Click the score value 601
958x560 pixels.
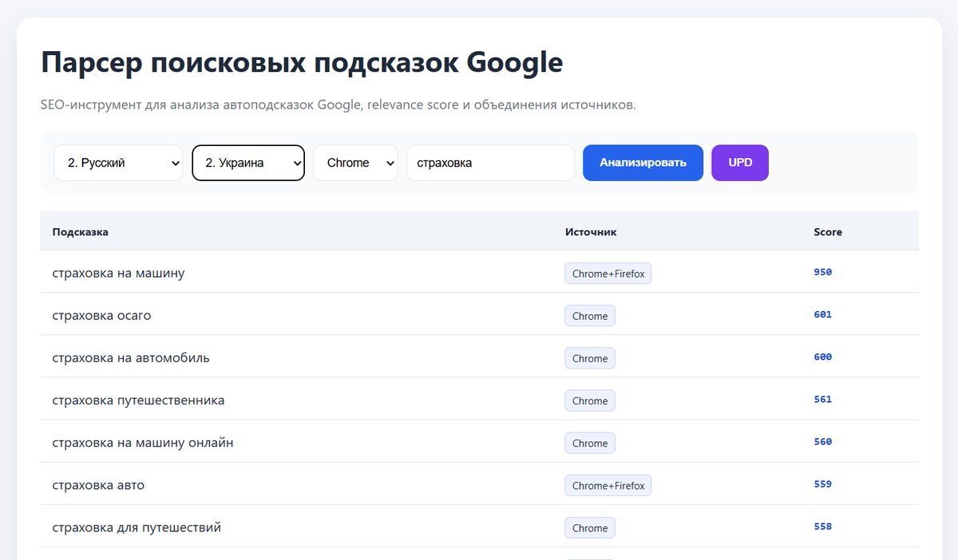tap(823, 314)
